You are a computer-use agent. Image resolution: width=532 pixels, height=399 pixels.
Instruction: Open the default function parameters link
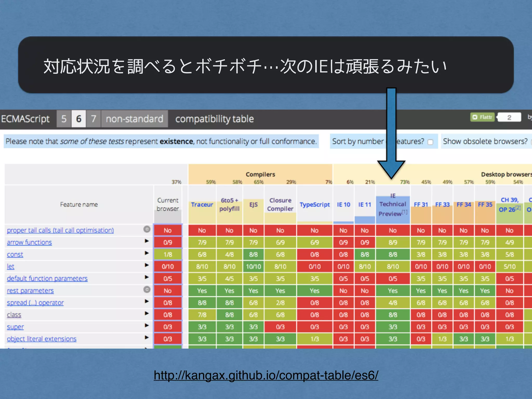(x=47, y=278)
